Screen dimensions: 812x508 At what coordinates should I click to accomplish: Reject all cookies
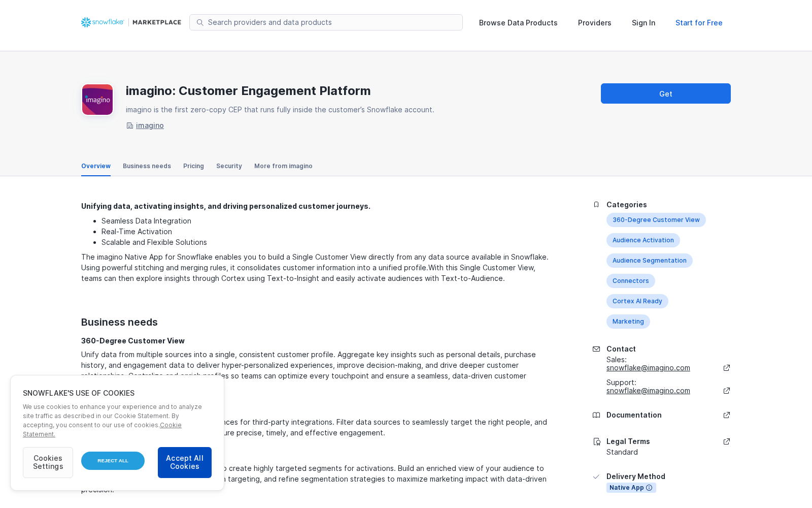click(x=113, y=461)
